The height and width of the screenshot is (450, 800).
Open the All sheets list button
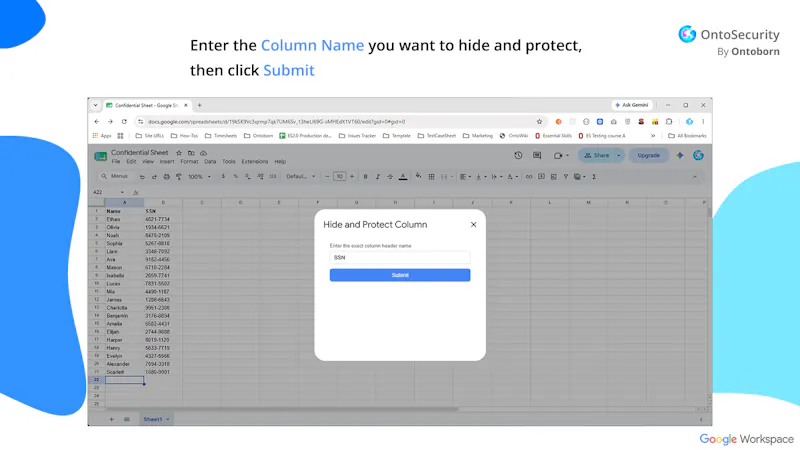tap(127, 419)
